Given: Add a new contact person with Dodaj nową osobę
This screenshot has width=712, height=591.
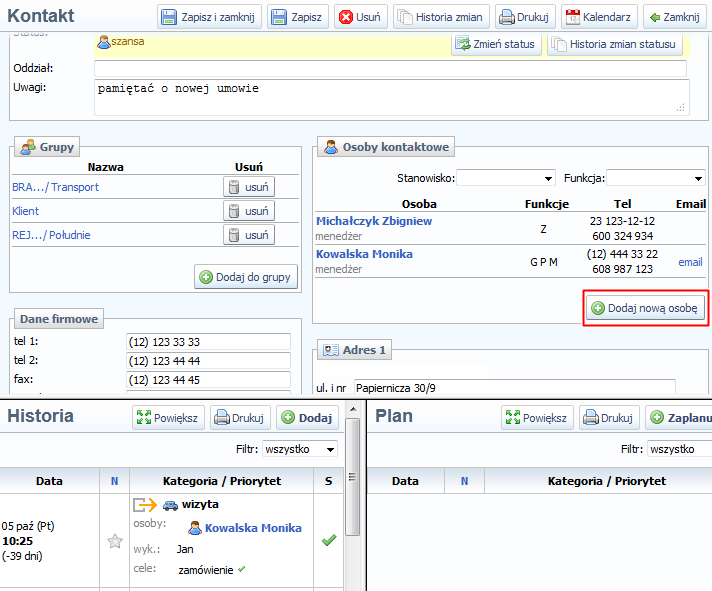Looking at the screenshot, I should [x=646, y=309].
